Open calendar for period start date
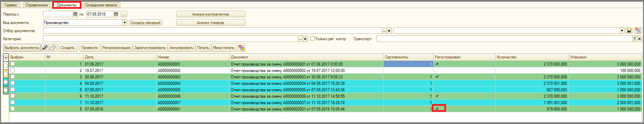Screen dimensions: 644x124 click(75, 14)
